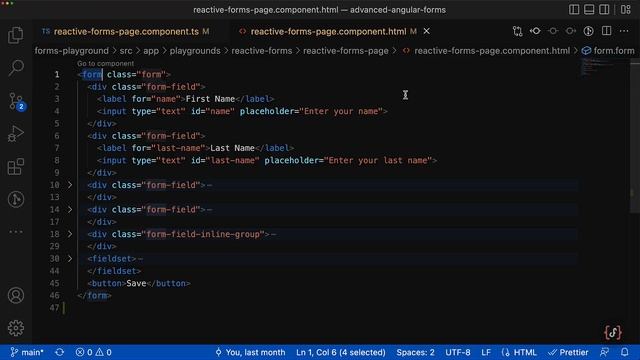Switch to reactive-forms-page.component.ts tab
Image resolution: width=640 pixels, height=360 pixels.
(x=126, y=31)
